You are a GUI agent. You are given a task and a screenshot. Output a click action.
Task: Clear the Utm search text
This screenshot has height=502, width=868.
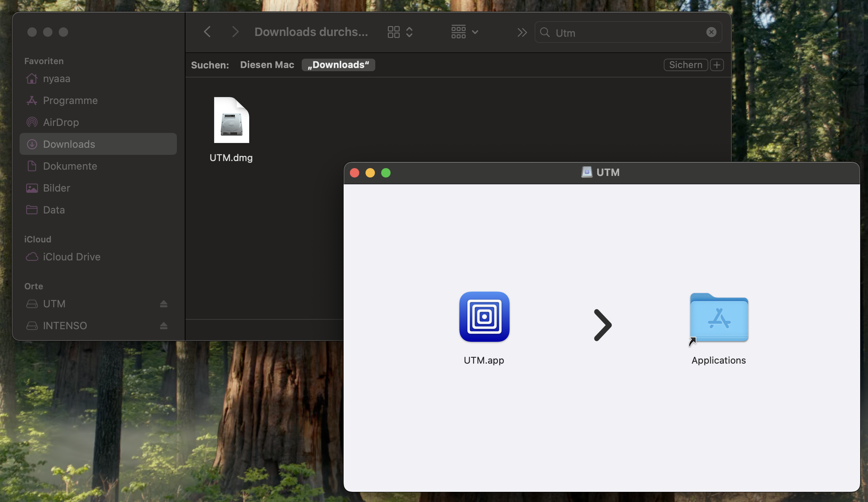click(x=711, y=32)
